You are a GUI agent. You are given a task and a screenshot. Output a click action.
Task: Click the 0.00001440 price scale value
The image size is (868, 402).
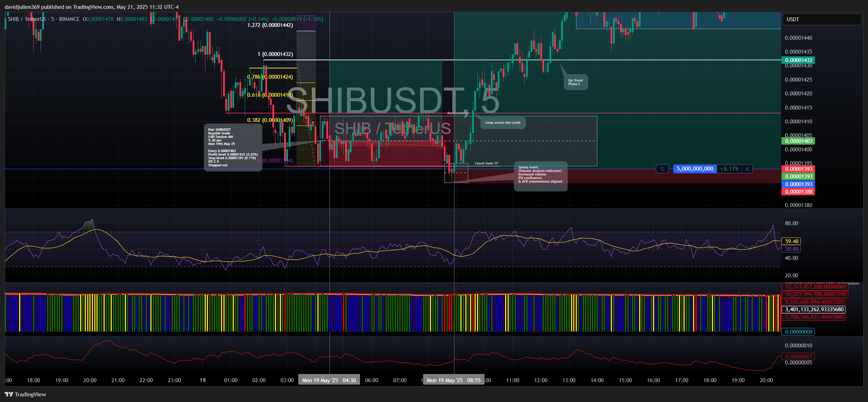click(798, 38)
